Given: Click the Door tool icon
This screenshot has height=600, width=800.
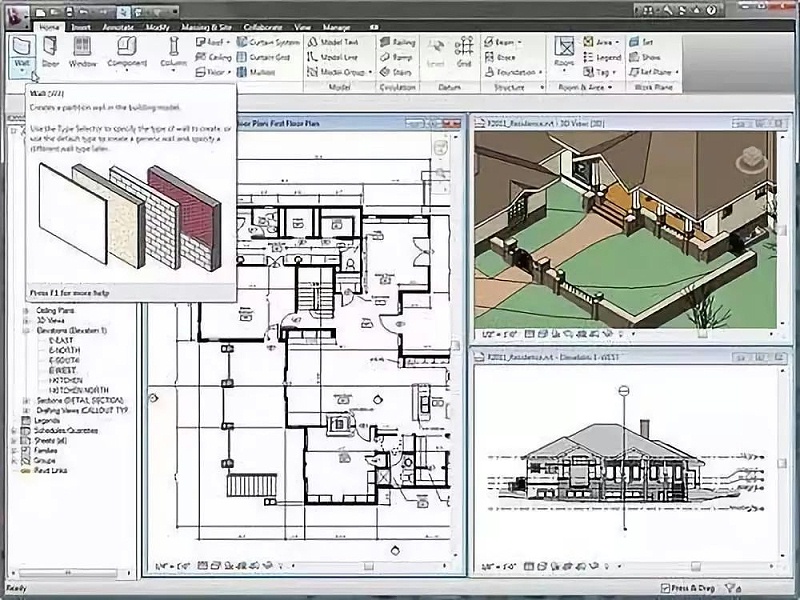Looking at the screenshot, I should tap(50, 51).
